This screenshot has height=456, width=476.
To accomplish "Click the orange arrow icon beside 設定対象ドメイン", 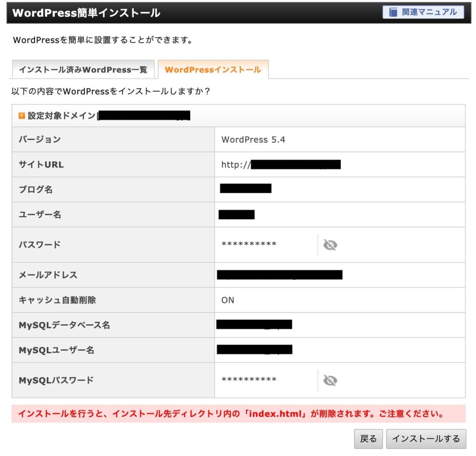I will [21, 116].
